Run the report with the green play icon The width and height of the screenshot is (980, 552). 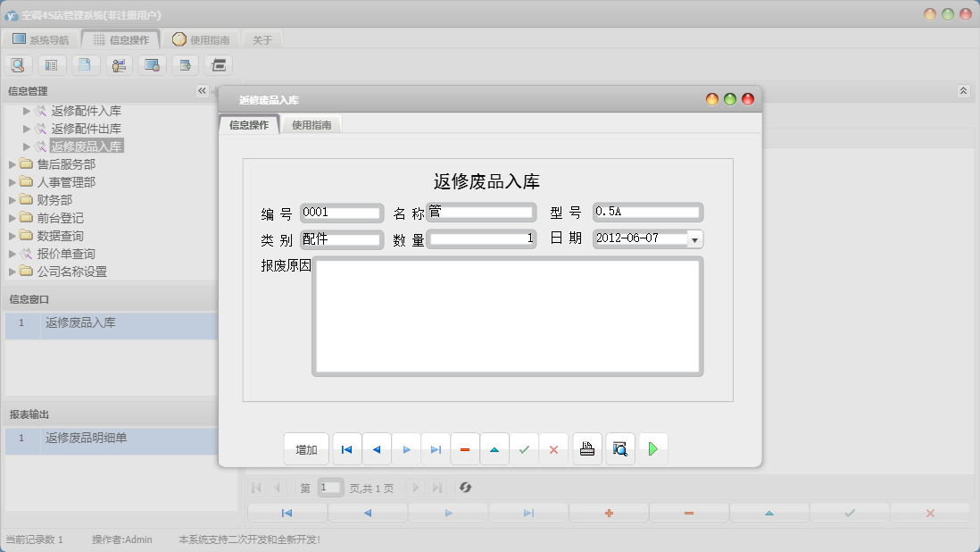653,448
